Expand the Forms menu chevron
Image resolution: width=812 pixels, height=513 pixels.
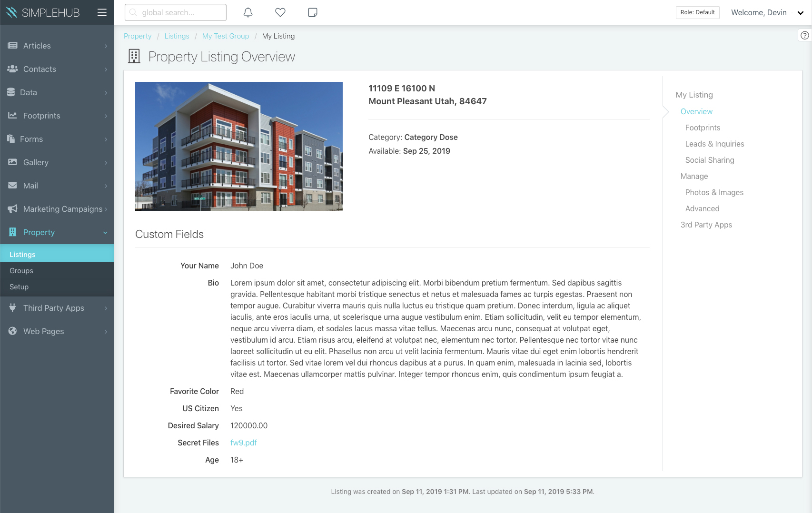click(106, 139)
